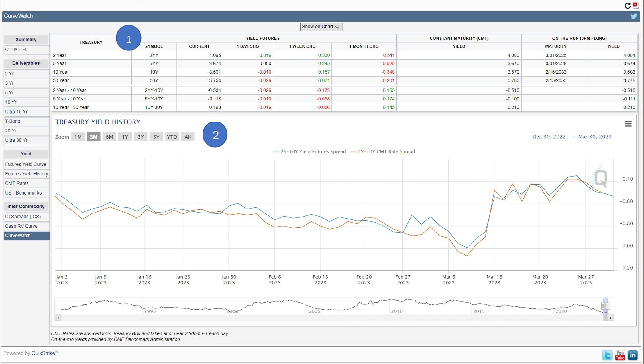Expand the Show on Chart dropdown
This screenshot has height=364, width=644.
click(321, 27)
